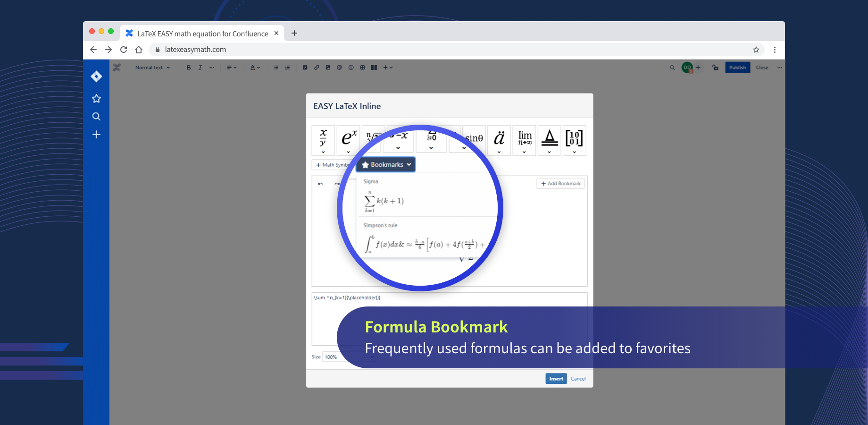Image resolution: width=868 pixels, height=425 pixels.
Task: Insert a link in the page
Action: (317, 68)
